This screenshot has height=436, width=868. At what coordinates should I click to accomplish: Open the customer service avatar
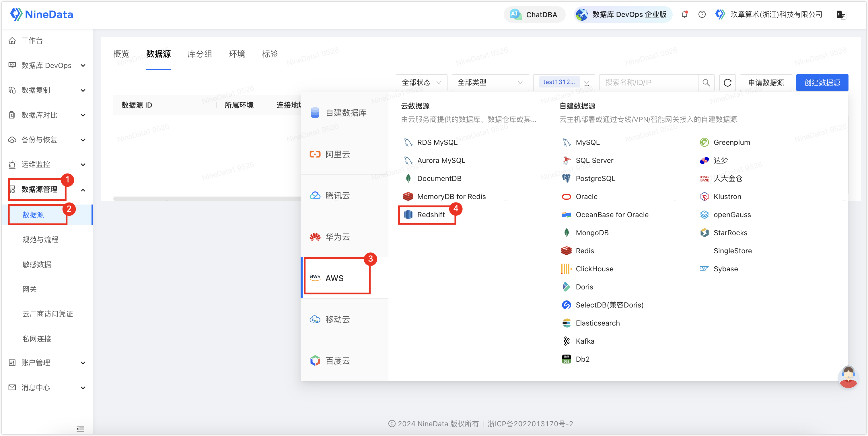click(848, 377)
